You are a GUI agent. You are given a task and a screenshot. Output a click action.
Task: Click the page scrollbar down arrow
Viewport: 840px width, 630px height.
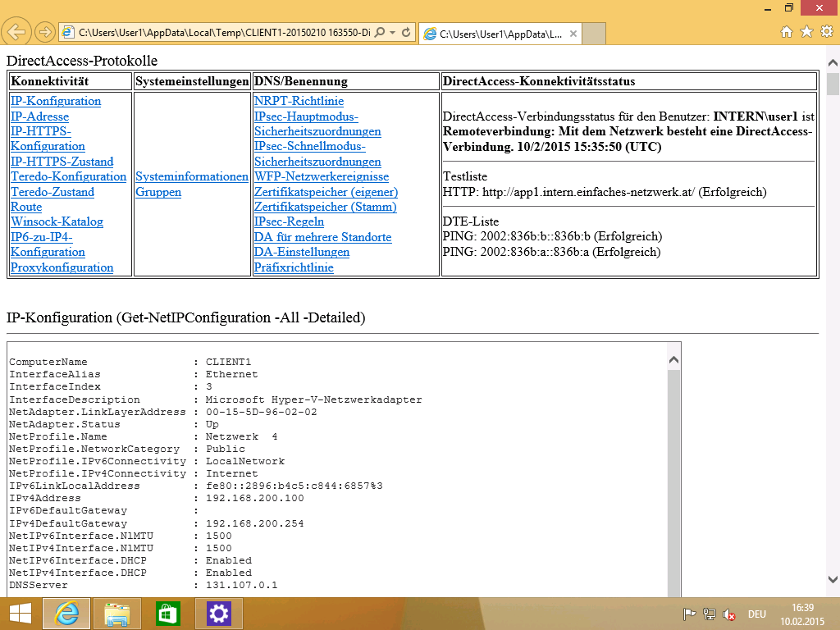pyautogui.click(x=833, y=579)
